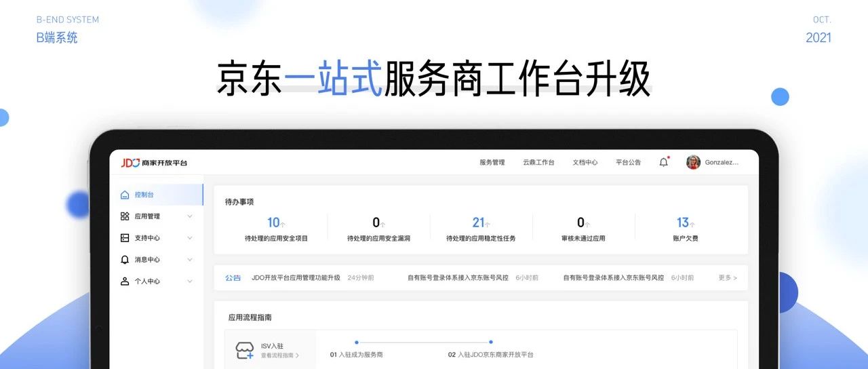Open the notification bell icon
The image size is (868, 369).
[x=663, y=162]
